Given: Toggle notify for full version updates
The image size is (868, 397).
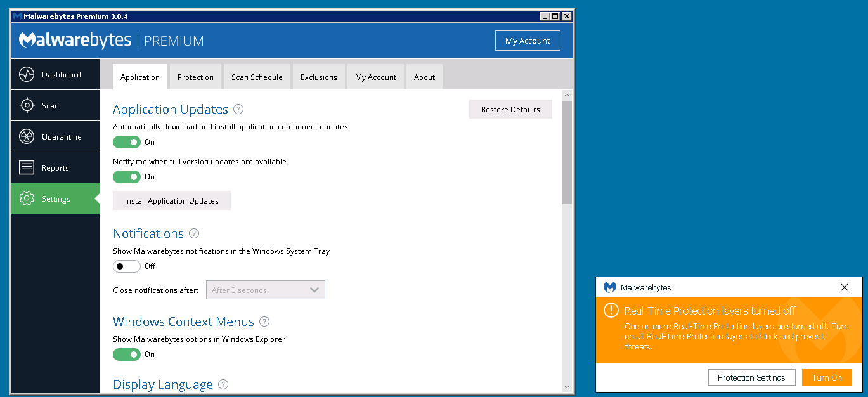Looking at the screenshot, I should tap(127, 177).
